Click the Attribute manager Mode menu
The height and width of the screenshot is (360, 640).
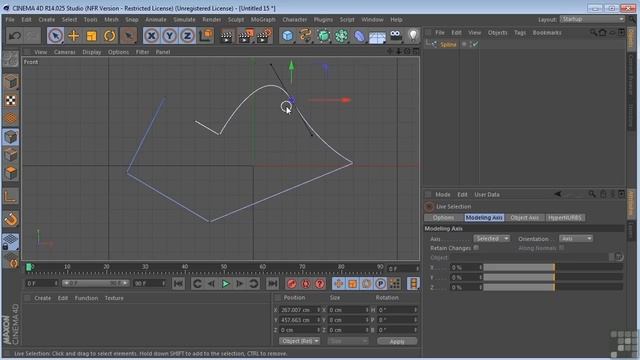[x=443, y=195]
